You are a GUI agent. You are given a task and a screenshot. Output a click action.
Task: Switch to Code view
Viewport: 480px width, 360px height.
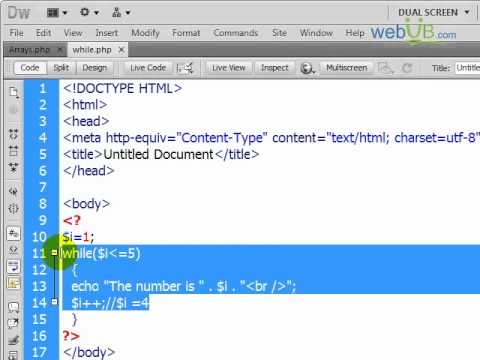[x=30, y=68]
